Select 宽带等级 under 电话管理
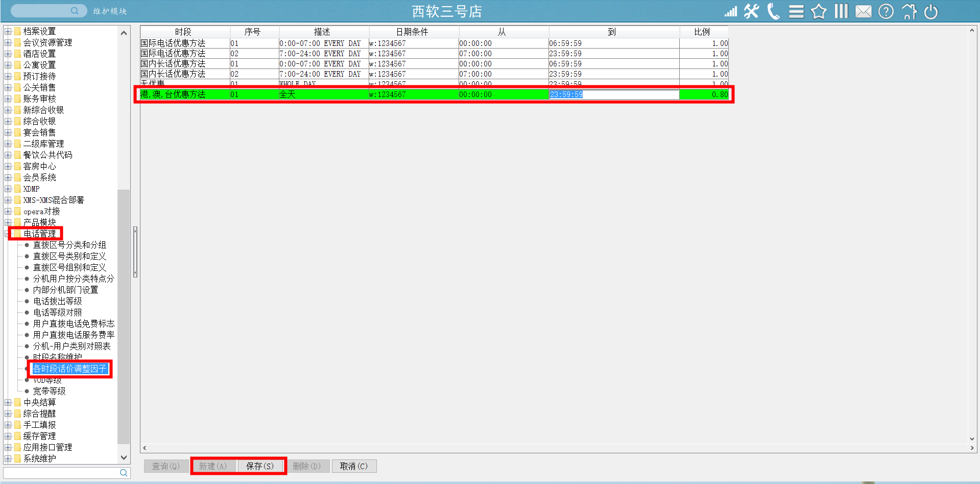 pos(49,391)
